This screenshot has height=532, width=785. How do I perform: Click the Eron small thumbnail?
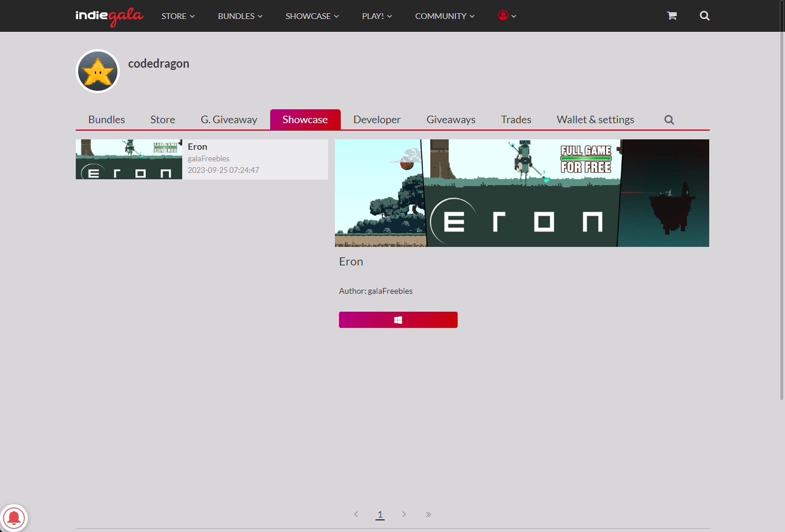pos(129,159)
